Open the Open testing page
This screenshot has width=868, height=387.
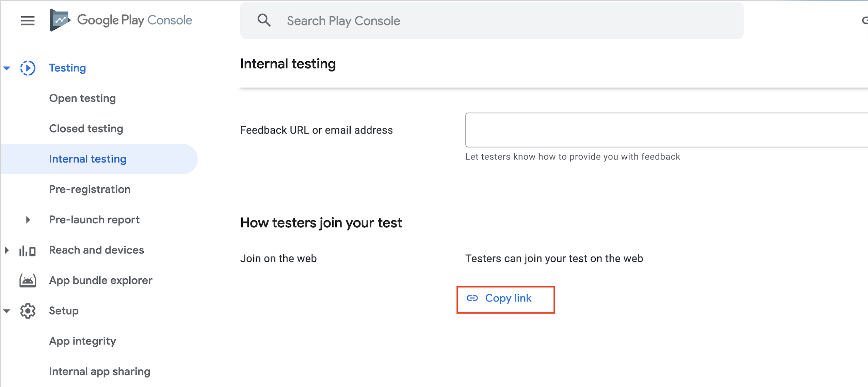[x=82, y=98]
